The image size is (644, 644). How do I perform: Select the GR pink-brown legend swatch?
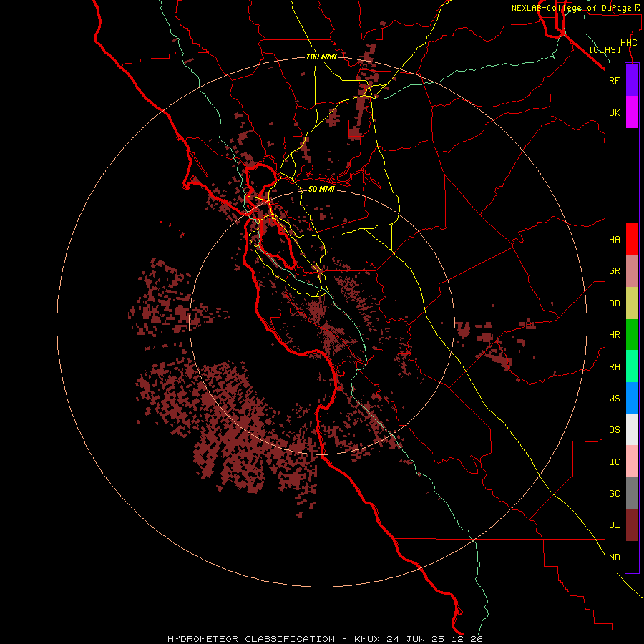point(632,271)
